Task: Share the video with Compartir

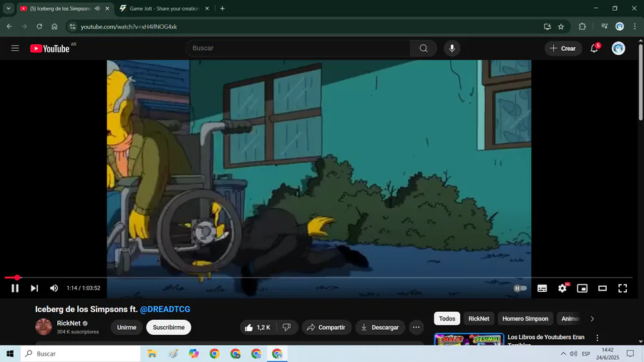Action: click(326, 327)
